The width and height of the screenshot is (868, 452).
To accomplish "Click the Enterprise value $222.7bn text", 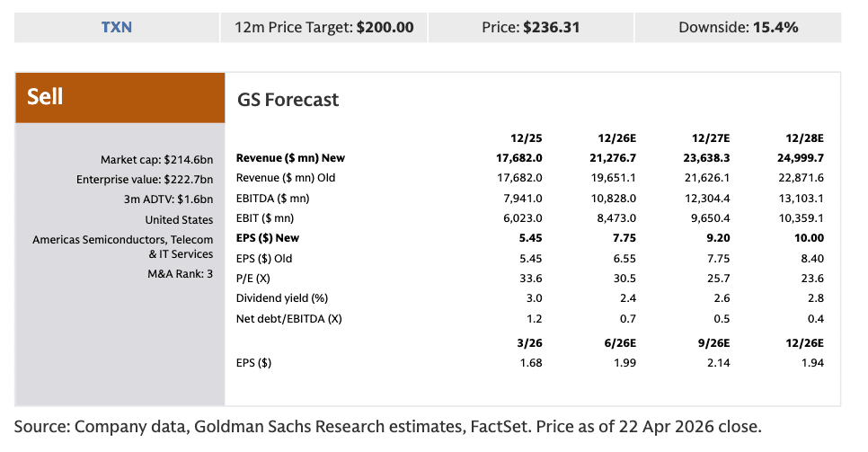I will [x=145, y=180].
